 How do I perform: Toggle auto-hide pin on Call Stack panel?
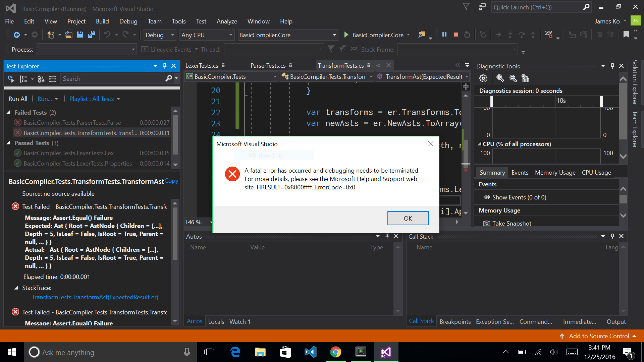[x=612, y=236]
